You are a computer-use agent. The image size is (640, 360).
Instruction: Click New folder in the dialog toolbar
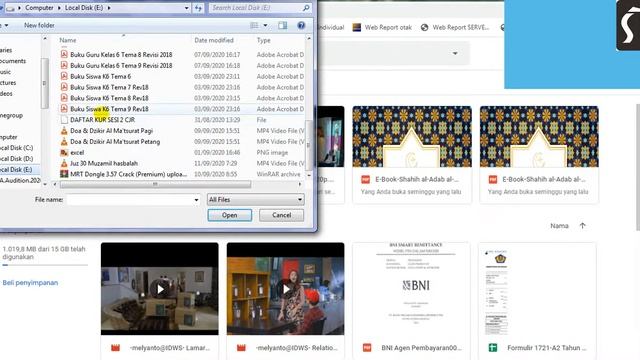(39, 25)
